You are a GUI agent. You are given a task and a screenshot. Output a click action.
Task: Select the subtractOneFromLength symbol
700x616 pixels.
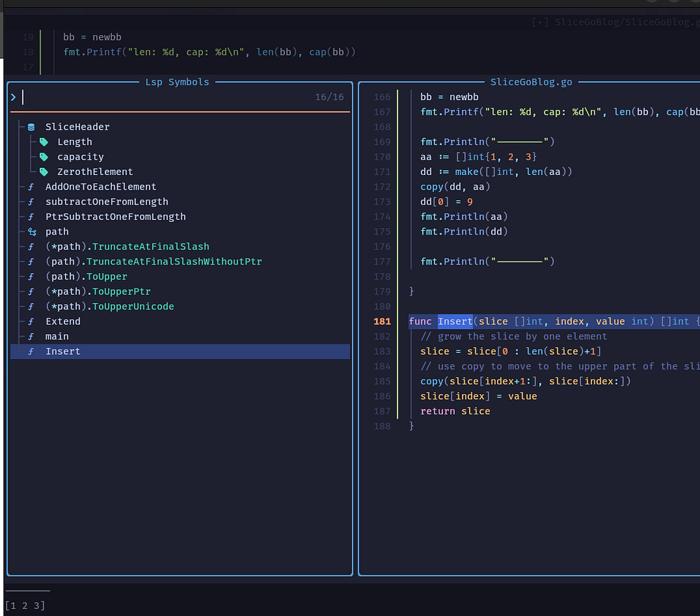pyautogui.click(x=106, y=202)
